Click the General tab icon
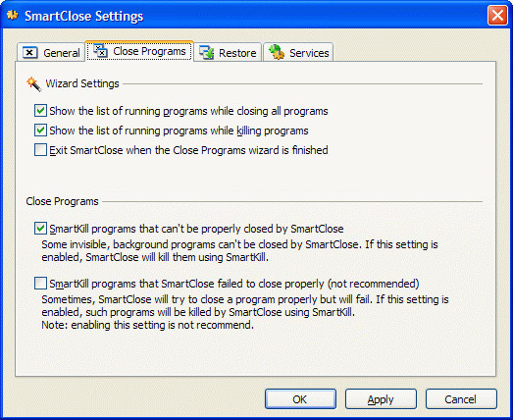 tap(29, 53)
